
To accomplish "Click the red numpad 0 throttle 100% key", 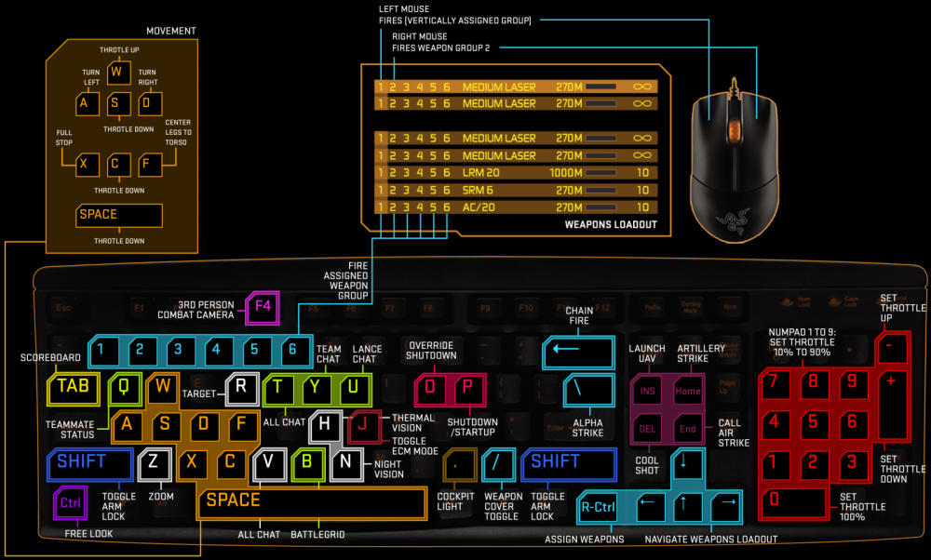I will pyautogui.click(x=794, y=502).
